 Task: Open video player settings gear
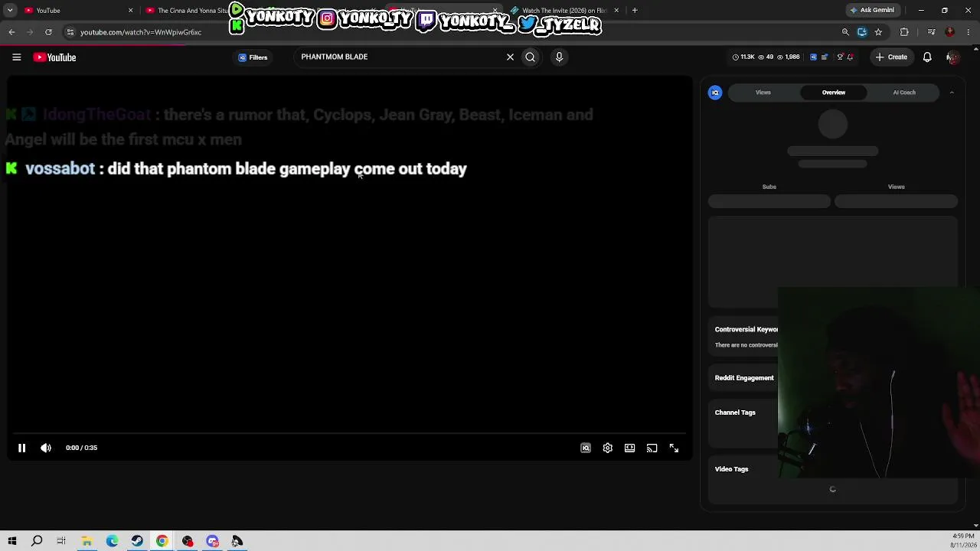pos(607,448)
